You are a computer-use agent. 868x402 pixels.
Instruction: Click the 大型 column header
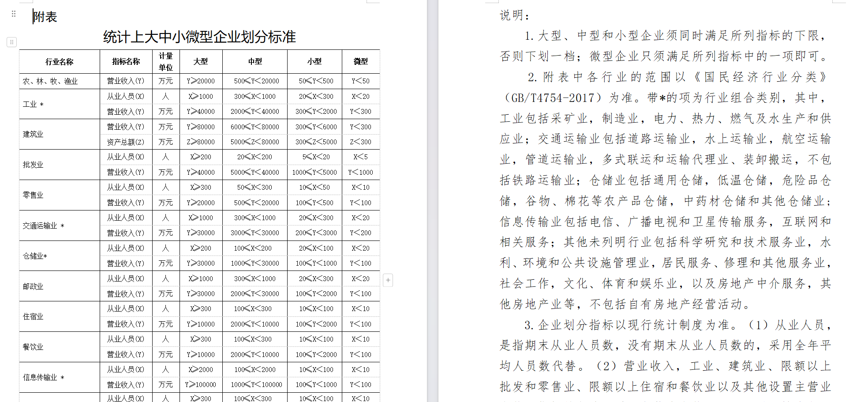(201, 62)
